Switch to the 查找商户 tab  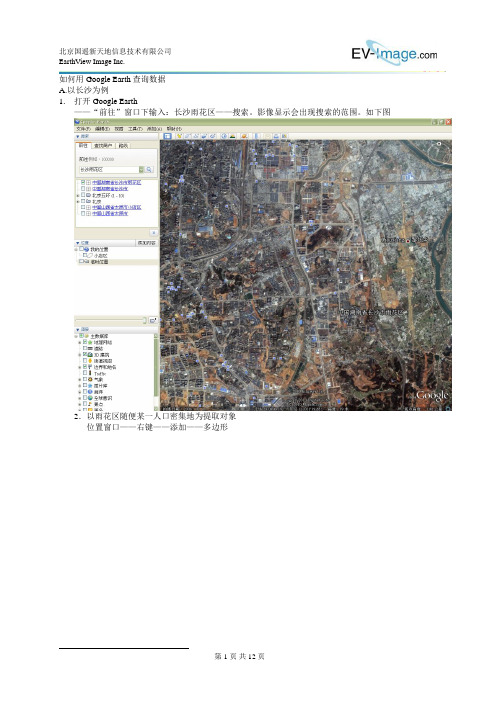[103, 146]
